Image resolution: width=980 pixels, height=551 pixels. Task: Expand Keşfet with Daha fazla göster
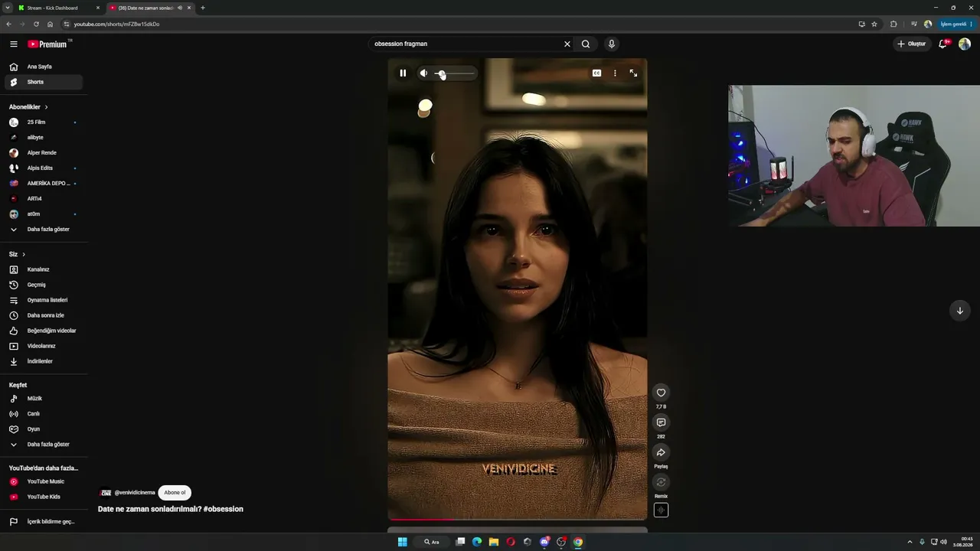pyautogui.click(x=44, y=445)
